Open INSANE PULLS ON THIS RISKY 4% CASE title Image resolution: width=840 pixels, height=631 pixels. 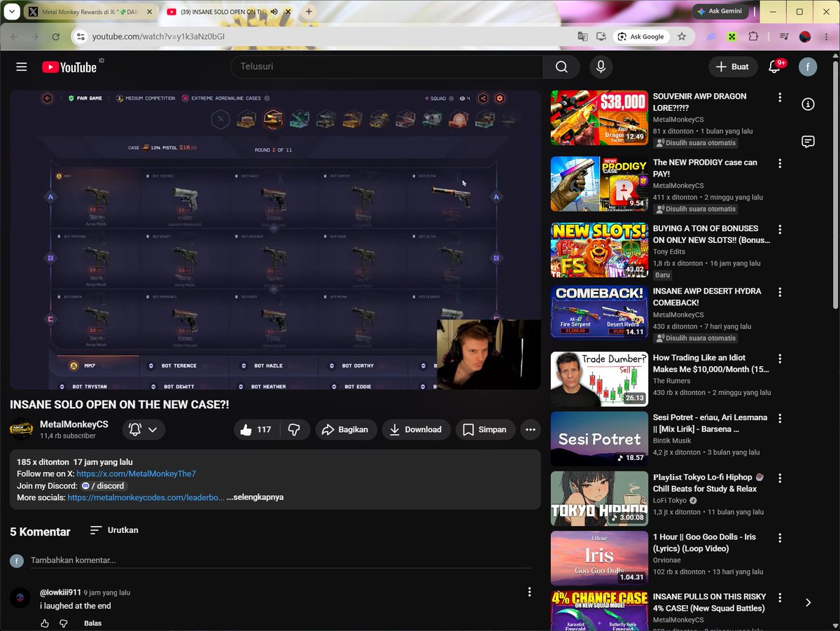(709, 602)
